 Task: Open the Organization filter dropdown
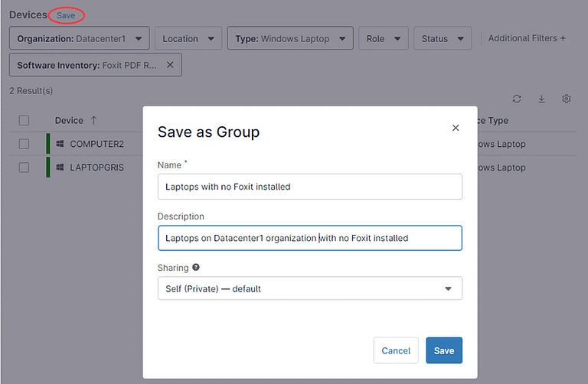point(80,38)
